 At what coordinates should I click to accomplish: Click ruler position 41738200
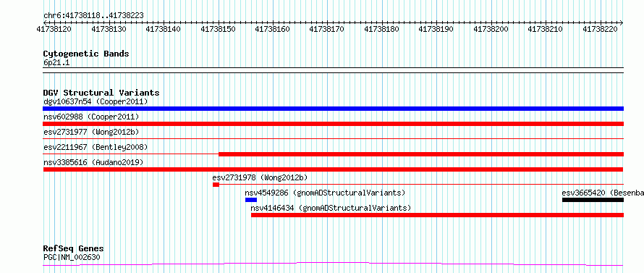pos(491,29)
